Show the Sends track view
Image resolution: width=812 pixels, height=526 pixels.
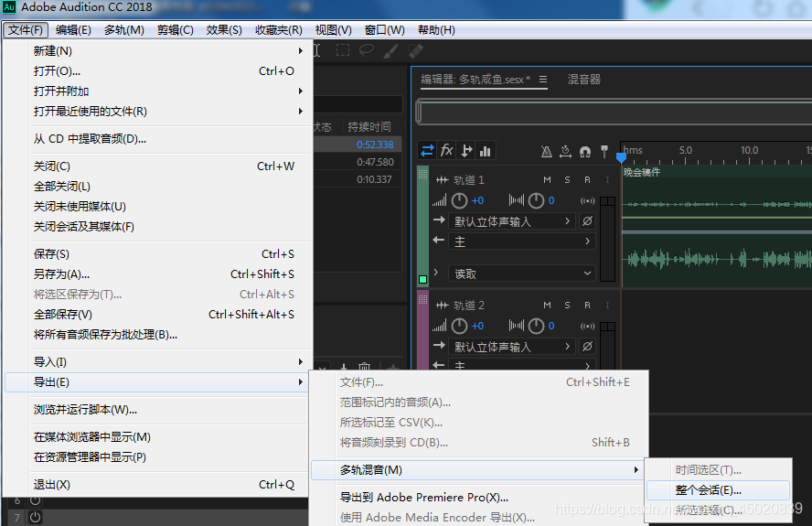466,151
